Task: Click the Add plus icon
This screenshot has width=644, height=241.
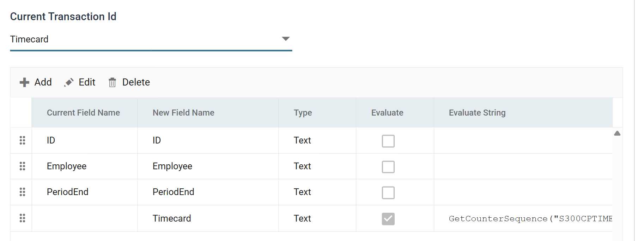Action: pos(24,82)
